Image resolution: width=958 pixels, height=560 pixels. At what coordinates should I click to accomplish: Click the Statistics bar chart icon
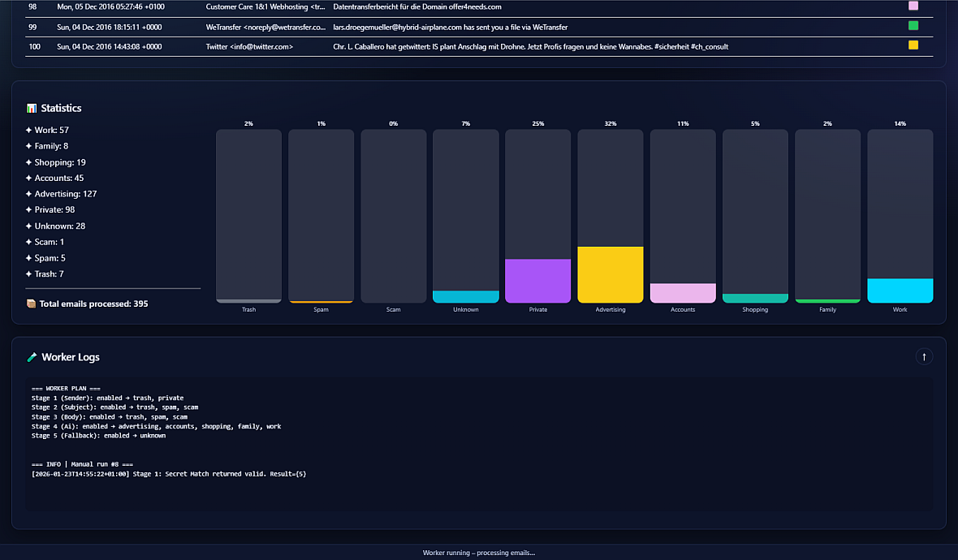point(32,108)
